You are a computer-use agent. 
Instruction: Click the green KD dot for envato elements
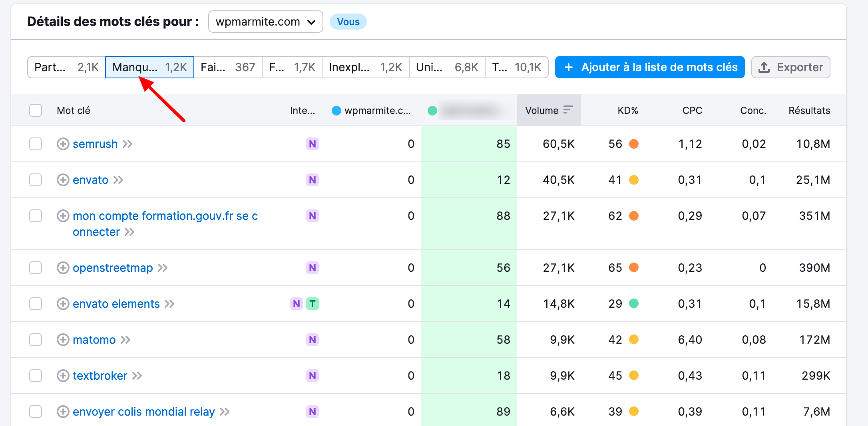coord(634,304)
